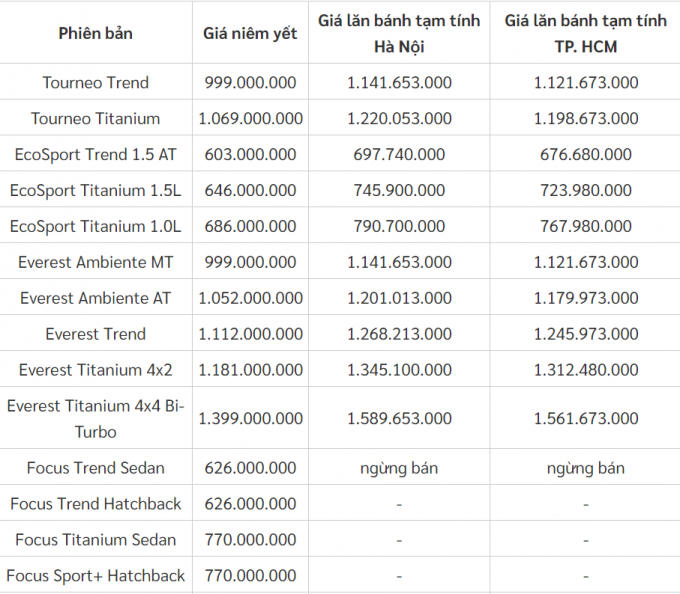Select the Tourneo Trend row name
Image resolution: width=680 pixels, height=594 pixels.
[x=95, y=82]
